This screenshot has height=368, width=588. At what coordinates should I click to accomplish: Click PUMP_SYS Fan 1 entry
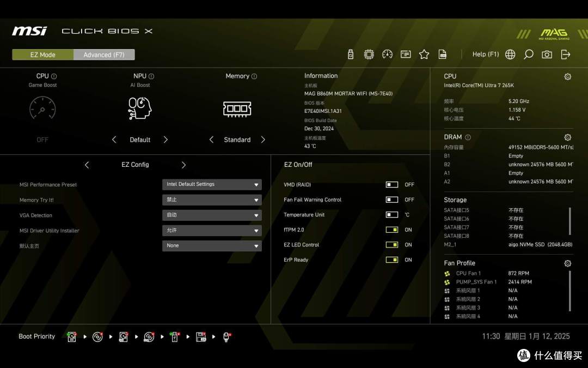point(487,282)
